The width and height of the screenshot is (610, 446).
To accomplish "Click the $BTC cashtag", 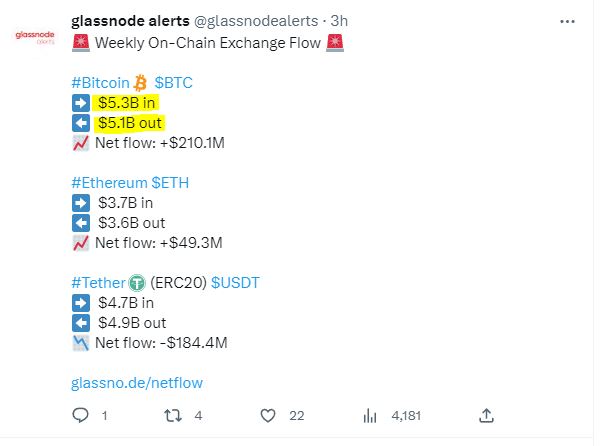I will coord(174,83).
